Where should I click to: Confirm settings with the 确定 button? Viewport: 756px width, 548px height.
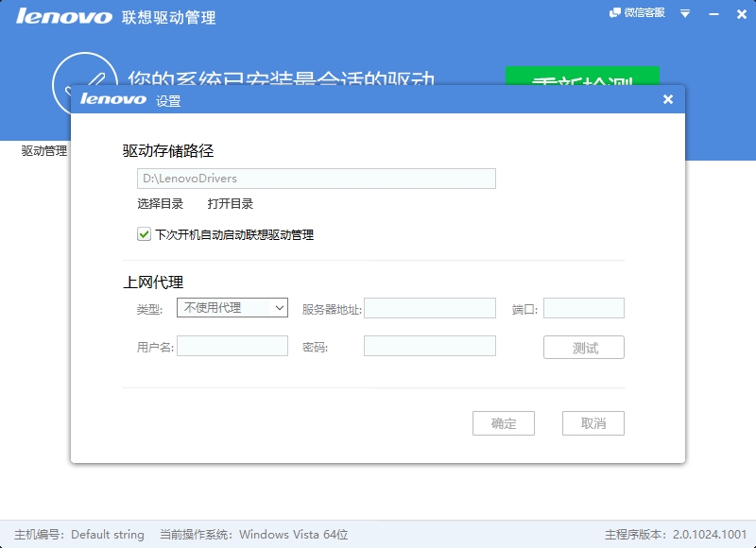(x=504, y=423)
